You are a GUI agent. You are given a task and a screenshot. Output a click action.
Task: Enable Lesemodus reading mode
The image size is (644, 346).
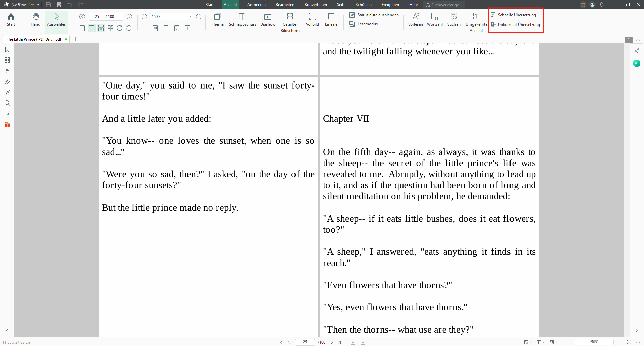click(364, 24)
